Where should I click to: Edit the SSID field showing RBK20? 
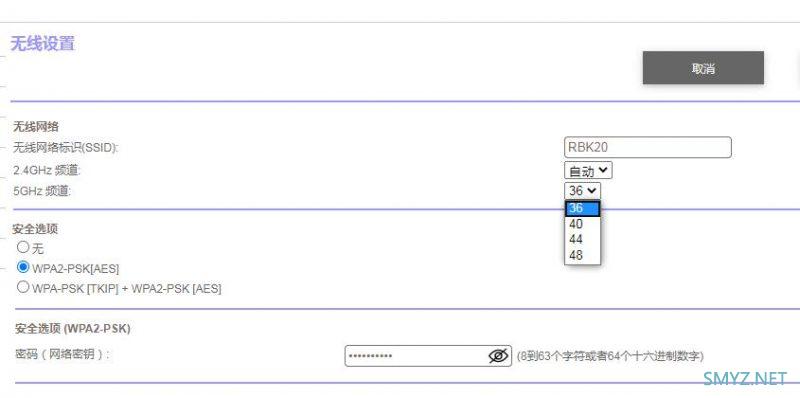coord(648,147)
